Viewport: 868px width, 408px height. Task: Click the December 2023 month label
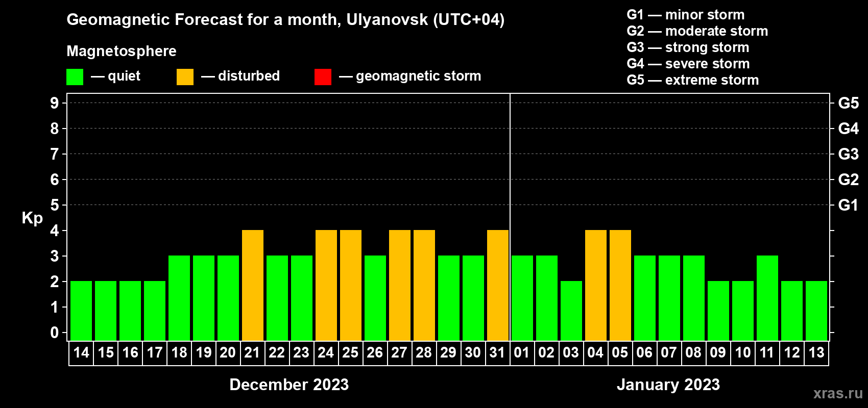[289, 385]
